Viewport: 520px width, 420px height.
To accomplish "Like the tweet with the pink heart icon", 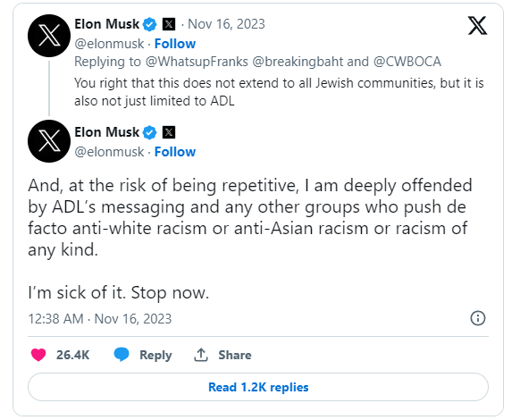I will point(38,355).
